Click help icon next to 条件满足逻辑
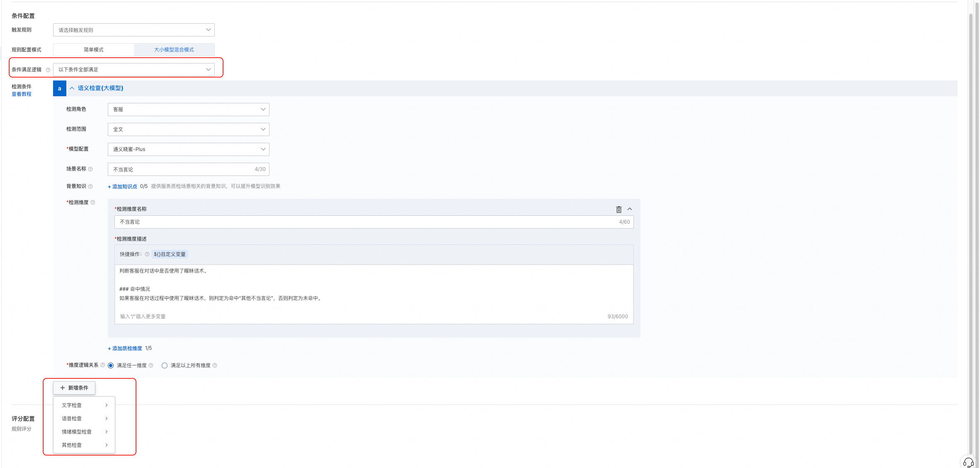 (x=48, y=70)
